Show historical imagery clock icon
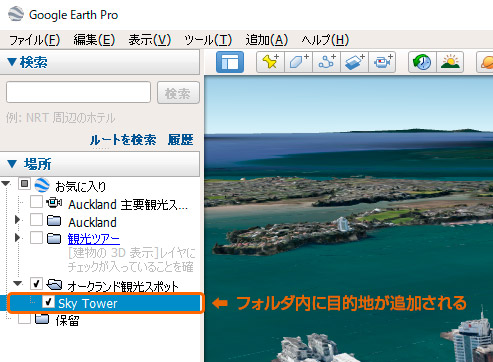The height and width of the screenshot is (362, 493). (422, 62)
